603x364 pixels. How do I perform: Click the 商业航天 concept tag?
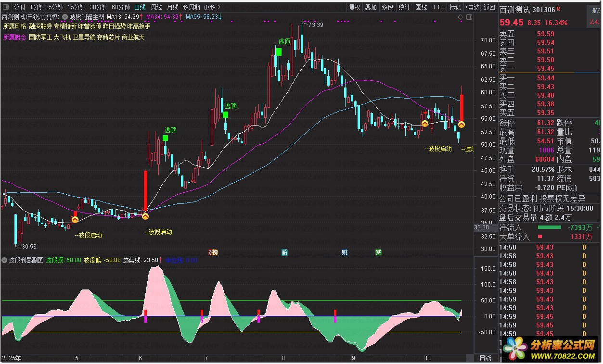133,37
